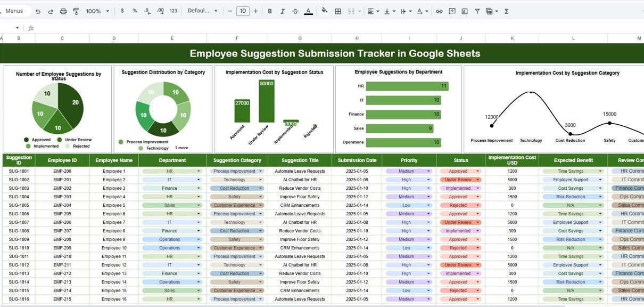Screen dimensions: 644x307
Task: Apply strikethrough formatting
Action: pos(295,11)
